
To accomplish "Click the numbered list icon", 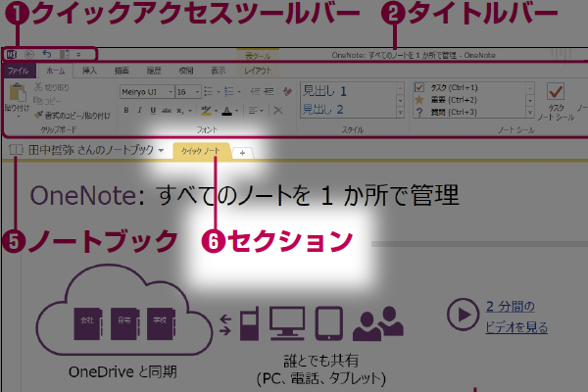I will coord(228,91).
